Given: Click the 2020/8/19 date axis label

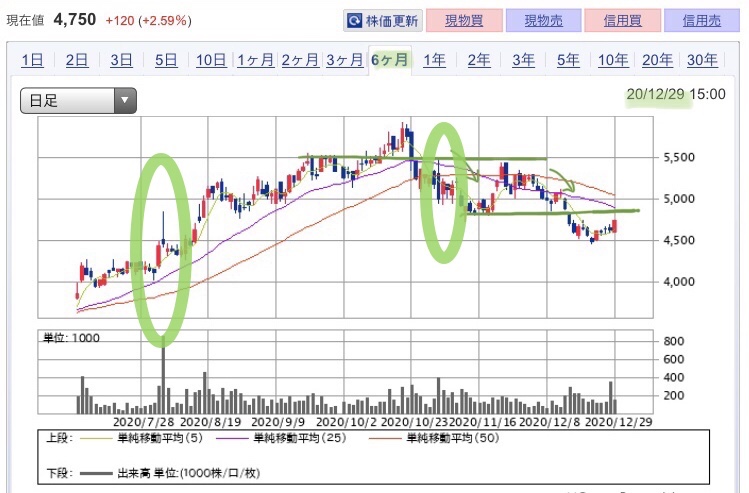Looking at the screenshot, I should 211,422.
